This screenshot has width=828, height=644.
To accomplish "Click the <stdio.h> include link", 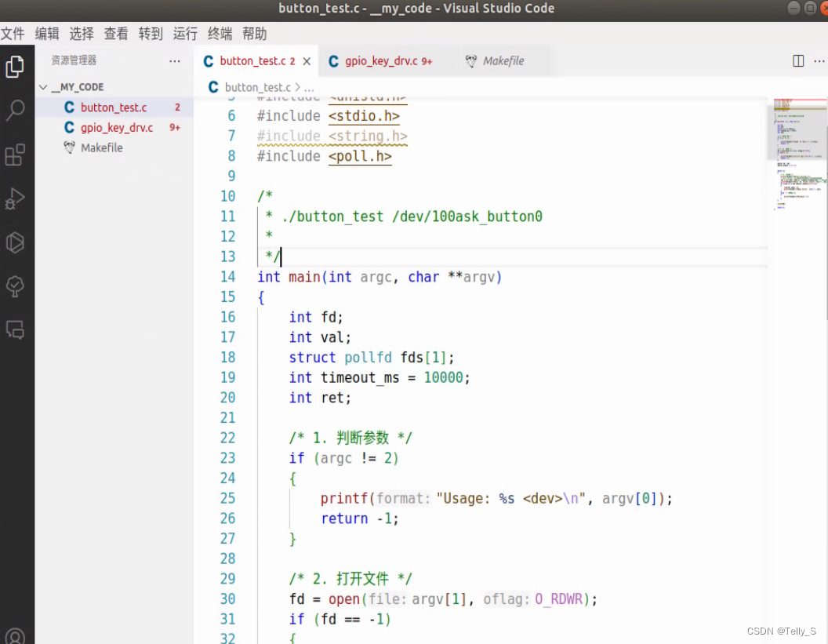I will pyautogui.click(x=364, y=115).
